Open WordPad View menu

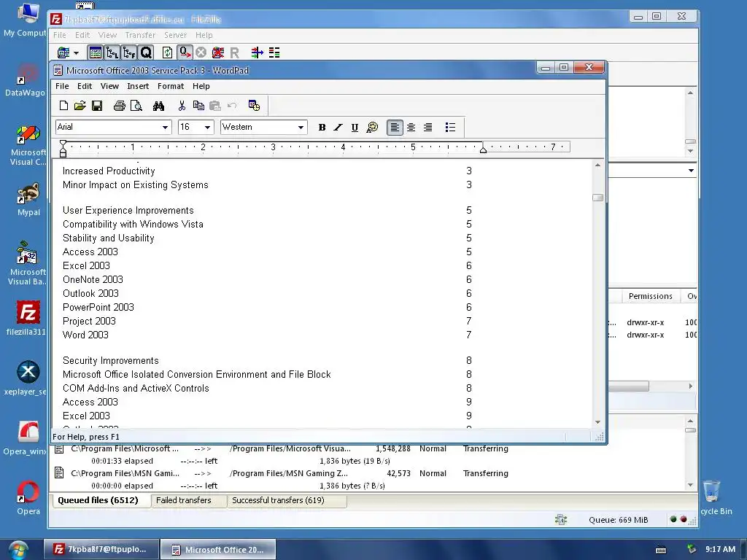coord(109,86)
